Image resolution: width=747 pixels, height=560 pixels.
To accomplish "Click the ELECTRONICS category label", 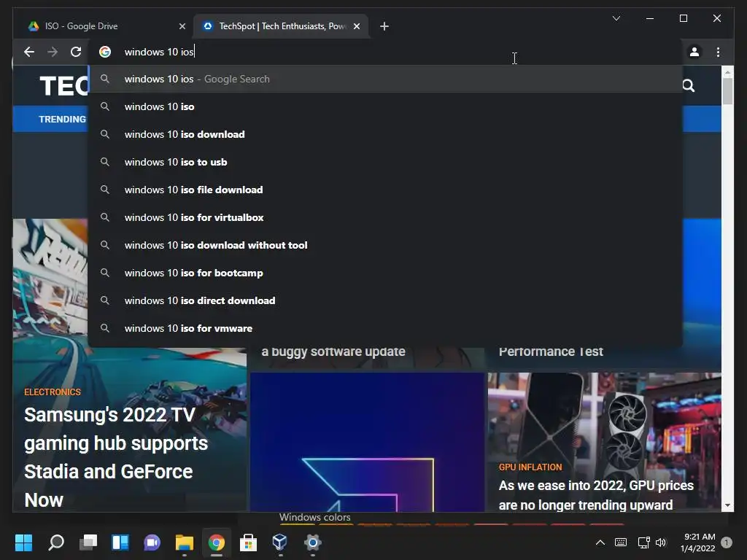I will 53,392.
